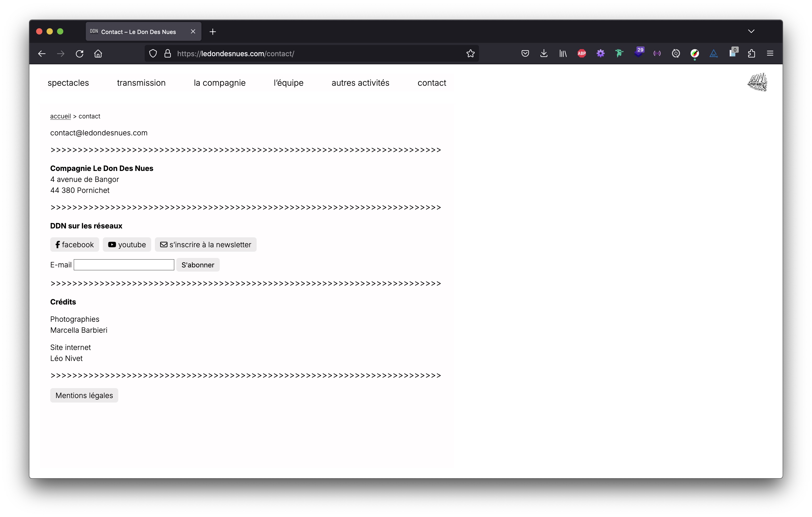812x517 pixels.
Task: Click the 'S'abonner' subscribe button
Action: (x=198, y=265)
